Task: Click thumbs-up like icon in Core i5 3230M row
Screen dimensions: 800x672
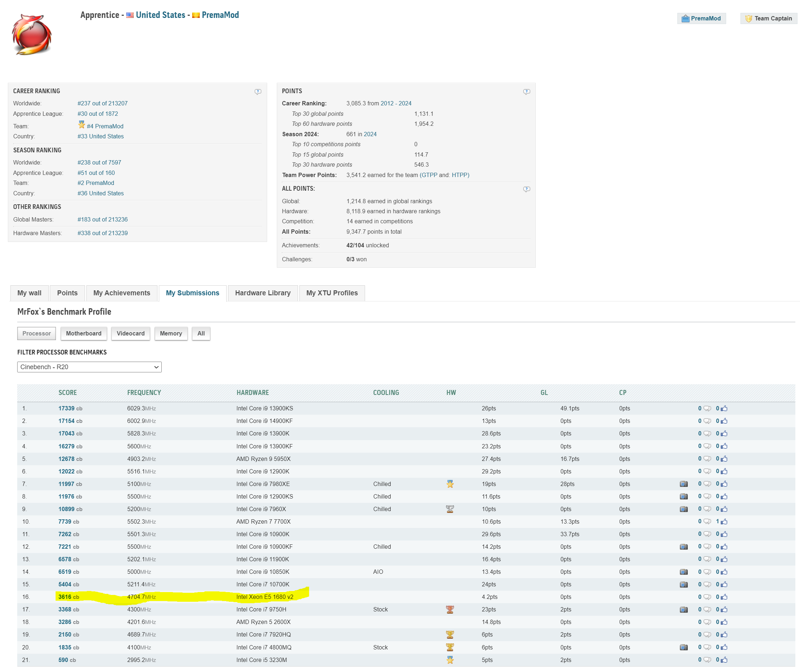Action: coord(724,660)
